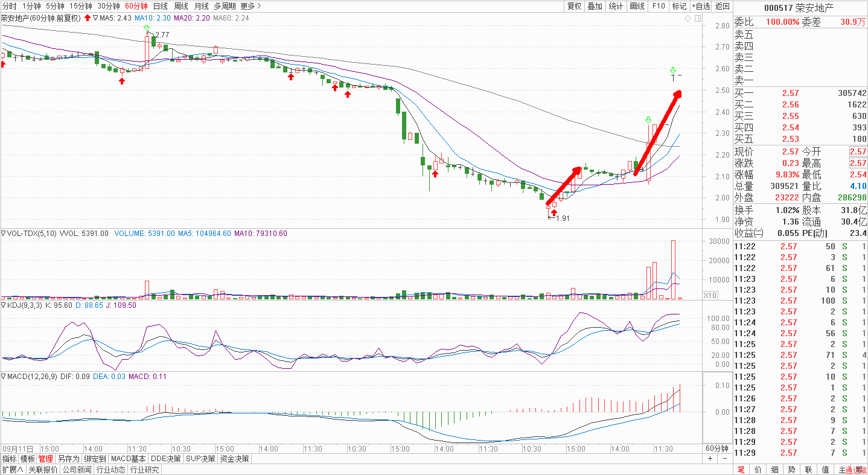Click the 绑定到 bind-to button
Image resolution: width=868 pixels, height=475 pixels.
tap(95, 459)
